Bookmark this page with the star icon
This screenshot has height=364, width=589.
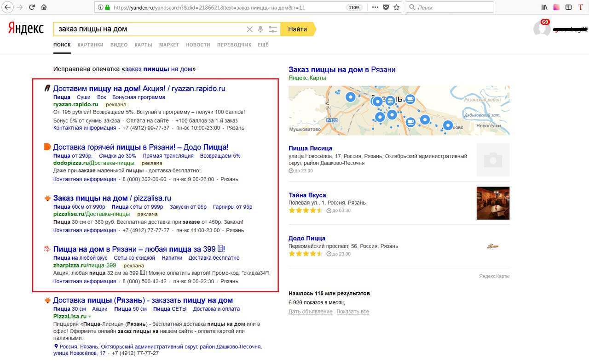397,7
